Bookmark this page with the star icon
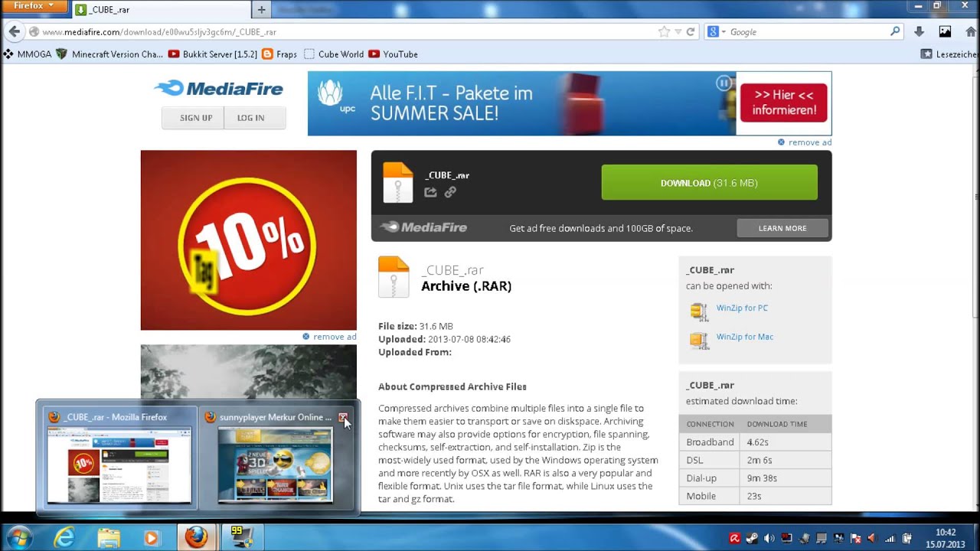The image size is (980, 551). [664, 32]
